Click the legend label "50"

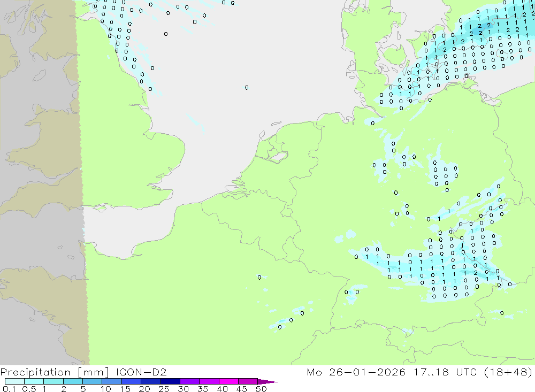tap(261, 389)
